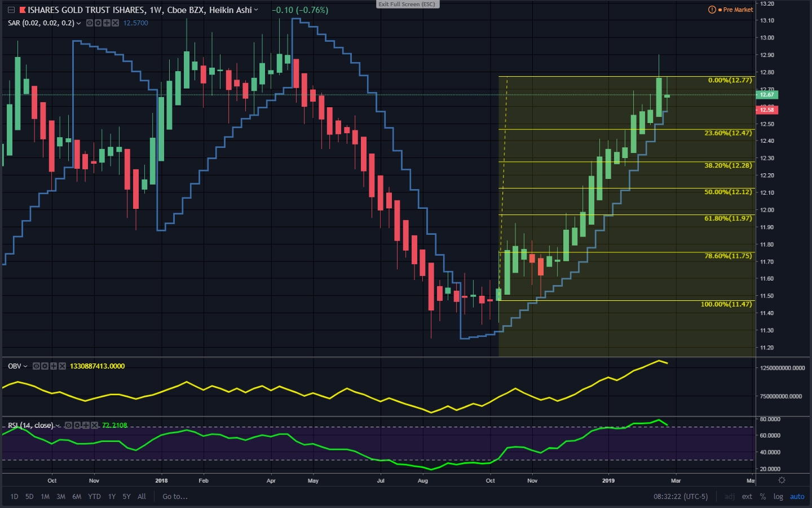Select the 1M time range
This screenshot has width=812, height=508.
(x=45, y=497)
